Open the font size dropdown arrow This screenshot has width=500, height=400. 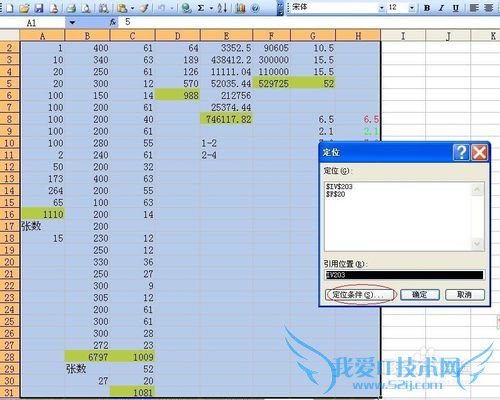[x=412, y=8]
